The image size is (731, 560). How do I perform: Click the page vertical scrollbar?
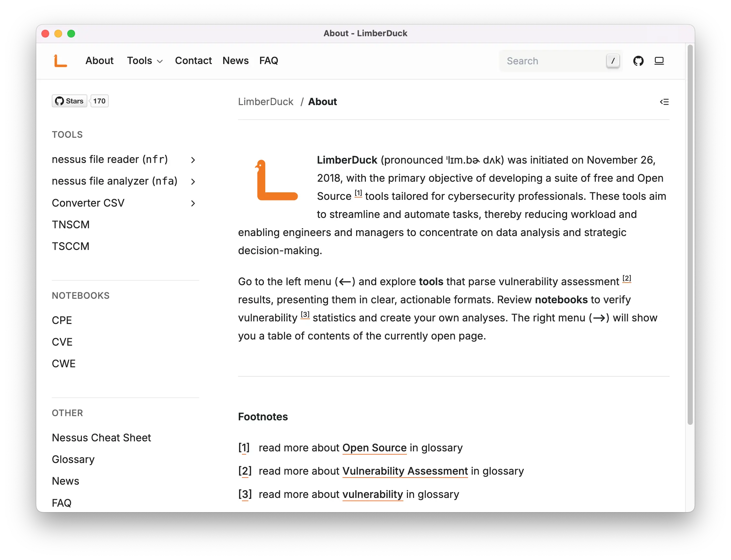690,235
